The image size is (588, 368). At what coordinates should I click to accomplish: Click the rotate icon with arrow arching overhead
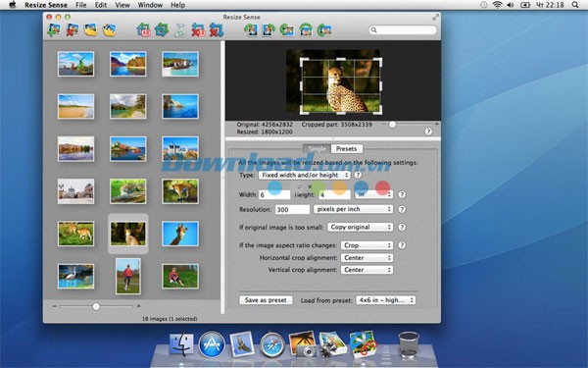(x=306, y=29)
